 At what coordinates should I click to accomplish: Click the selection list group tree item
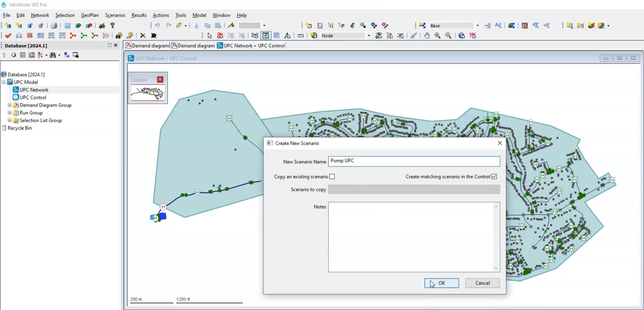40,120
